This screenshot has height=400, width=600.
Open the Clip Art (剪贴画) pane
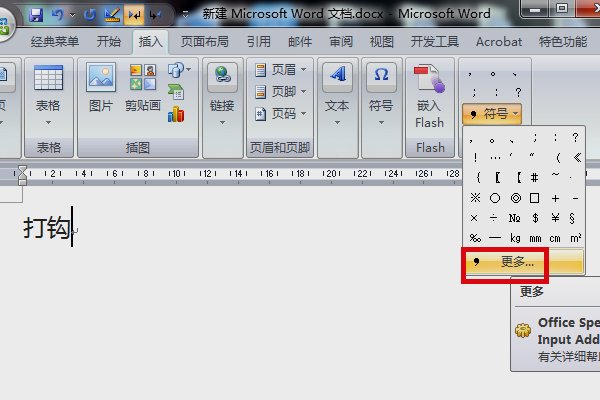coord(143,90)
